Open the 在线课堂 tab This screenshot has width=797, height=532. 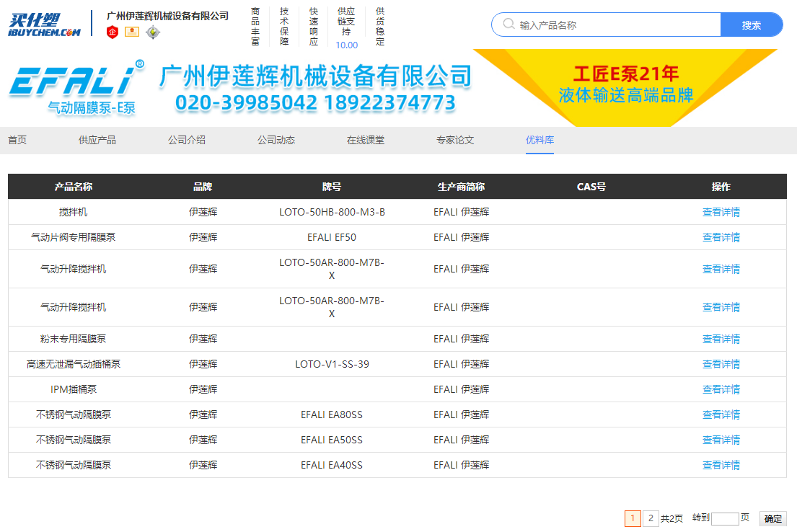(366, 141)
